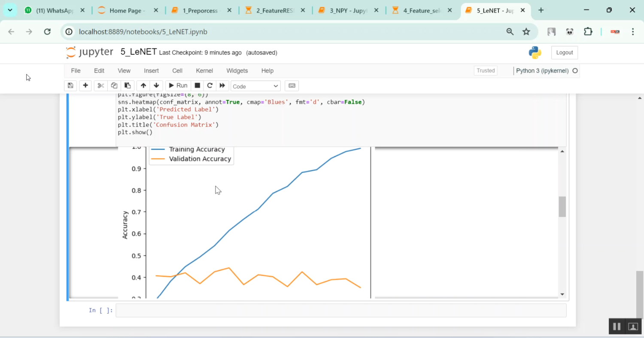Screen dimensions: 644x338
Task: Open the Kernel menu
Action: tap(204, 71)
